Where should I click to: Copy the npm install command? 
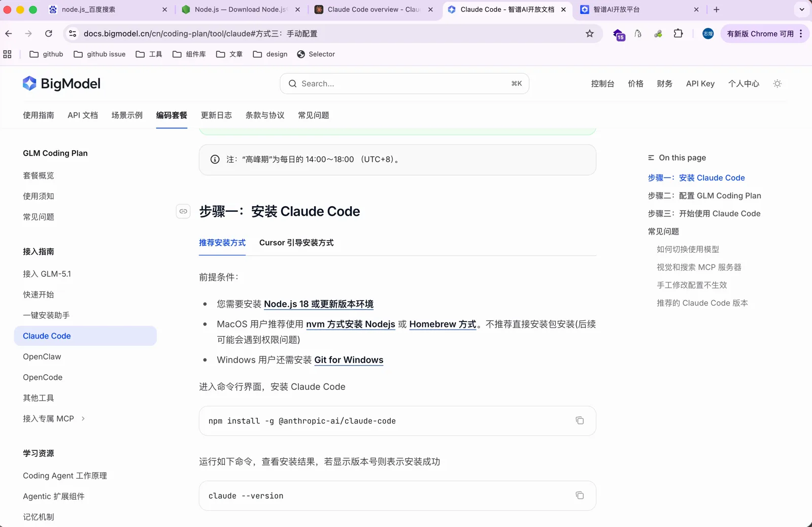pos(580,420)
